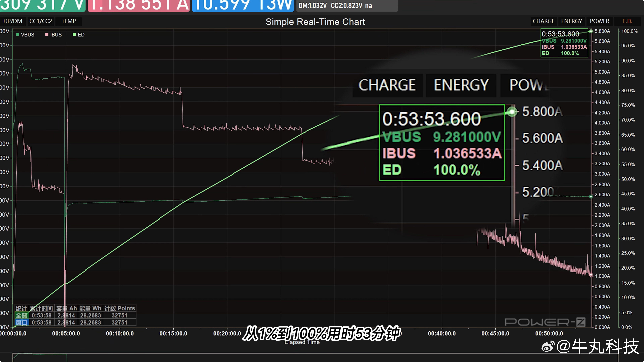This screenshot has width=644, height=362.
Task: Click the pink current readout box
Action: 139,6
